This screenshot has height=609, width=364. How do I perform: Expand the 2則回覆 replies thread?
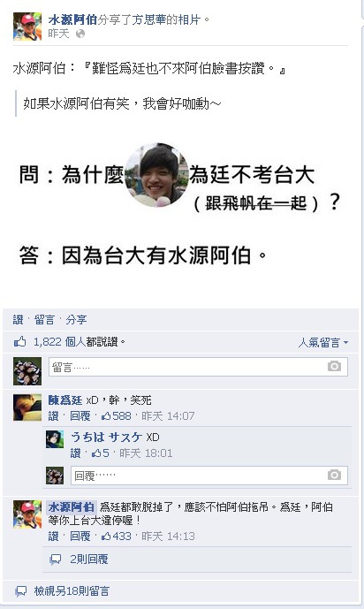click(x=89, y=560)
